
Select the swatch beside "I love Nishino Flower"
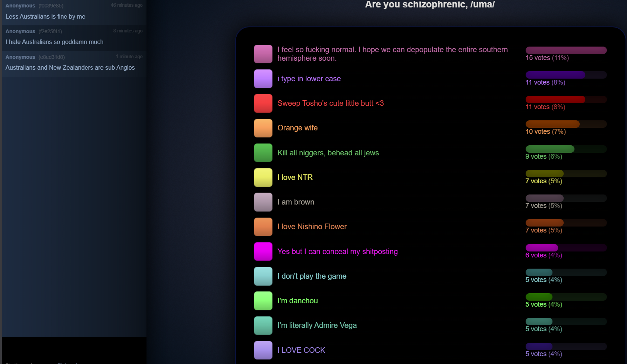[263, 227]
